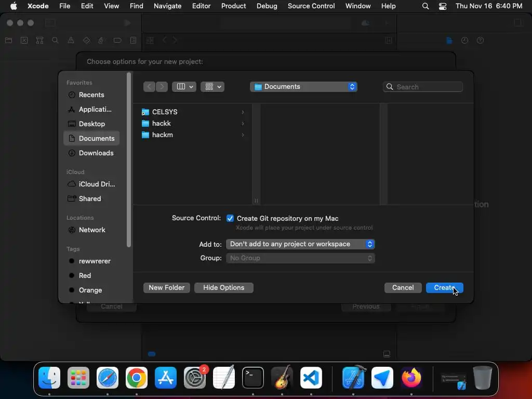The image size is (532, 399).
Task: Select Documents in sidebar
Action: pyautogui.click(x=91, y=138)
